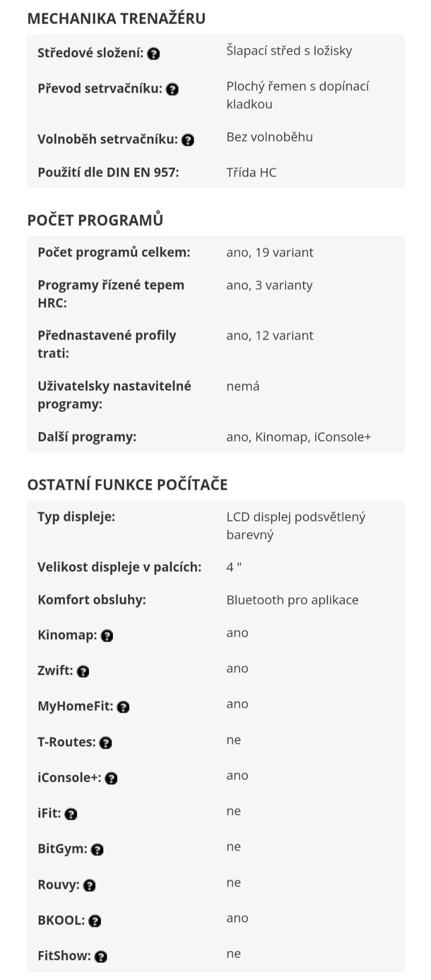Viewport: 431px width, 980px height.
Task: Click the POČET PROGRAMŮ section heading
Action: (x=95, y=219)
